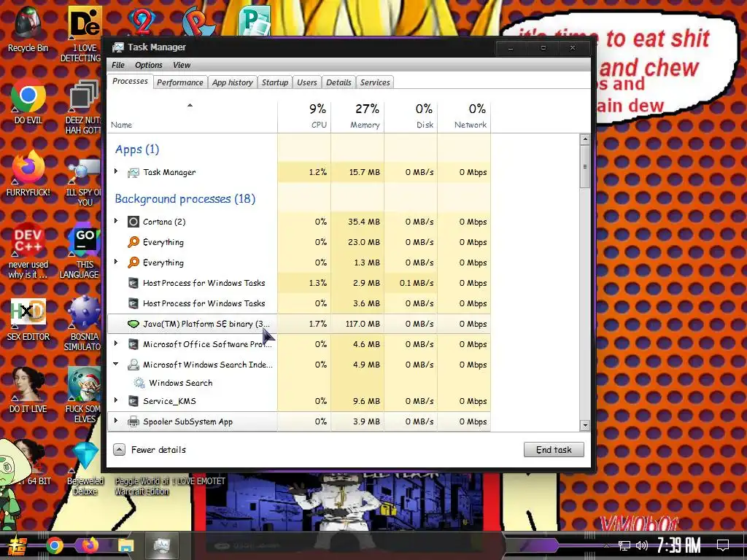
Task: Open Firefox from the taskbar
Action: pos(90,545)
